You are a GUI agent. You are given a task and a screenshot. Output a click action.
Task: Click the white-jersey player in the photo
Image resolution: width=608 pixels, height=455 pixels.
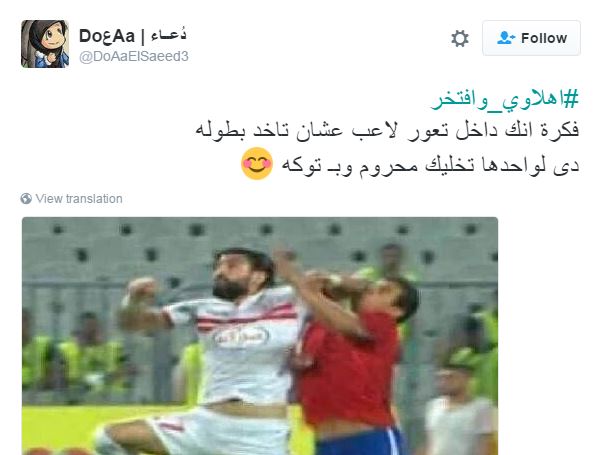217,349
